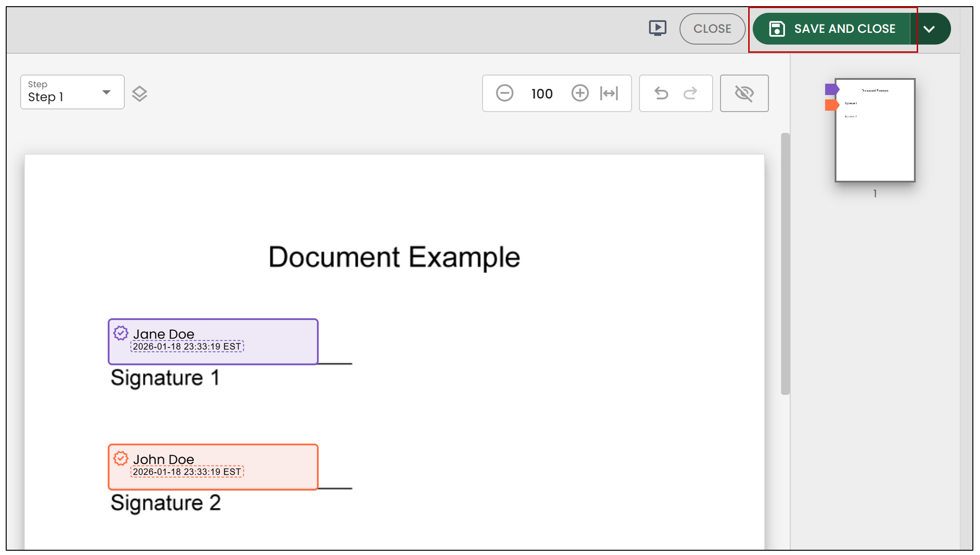Click Jane Doe's signature verification badge icon
The height and width of the screenshot is (555, 980).
(x=121, y=333)
